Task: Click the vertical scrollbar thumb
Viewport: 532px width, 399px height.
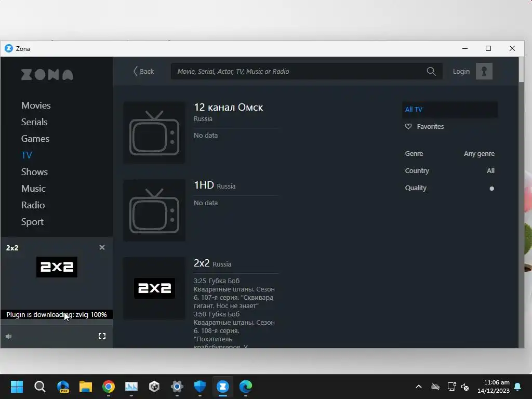Action: click(521, 70)
